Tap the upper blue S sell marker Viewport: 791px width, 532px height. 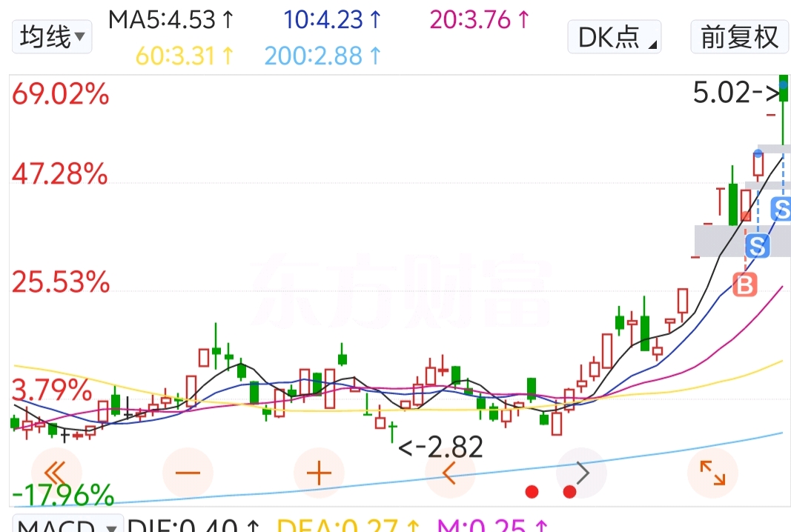(781, 209)
